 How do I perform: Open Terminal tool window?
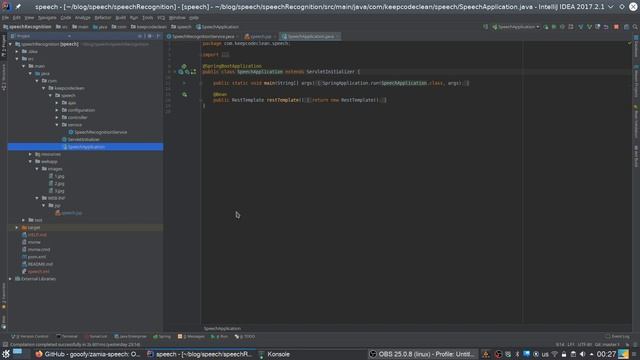(x=67, y=337)
